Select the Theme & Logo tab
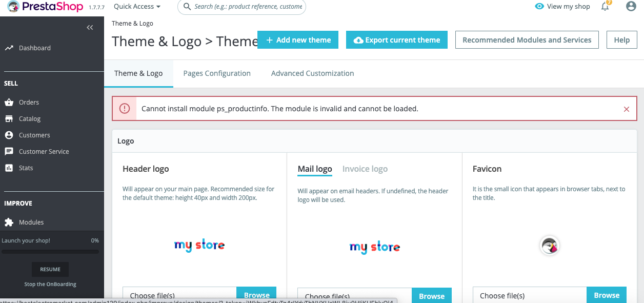The image size is (644, 303). (138, 73)
